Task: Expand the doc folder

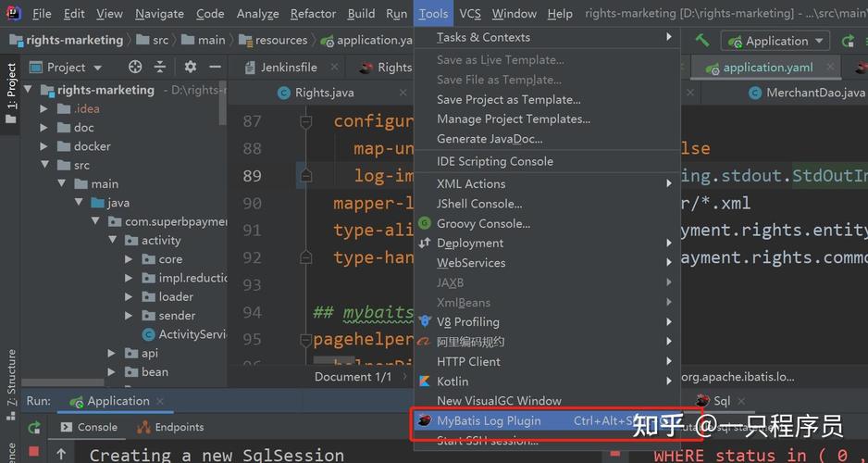Action: point(43,128)
